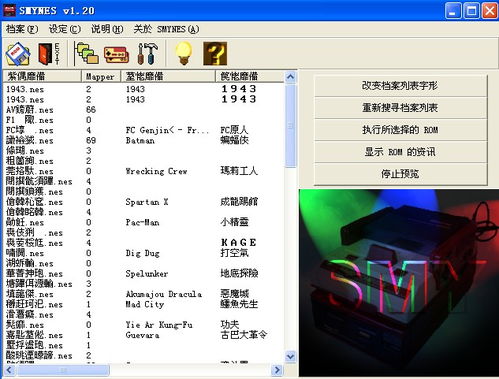Click the SMYNES console preview image
499x379 pixels.
tap(399, 283)
